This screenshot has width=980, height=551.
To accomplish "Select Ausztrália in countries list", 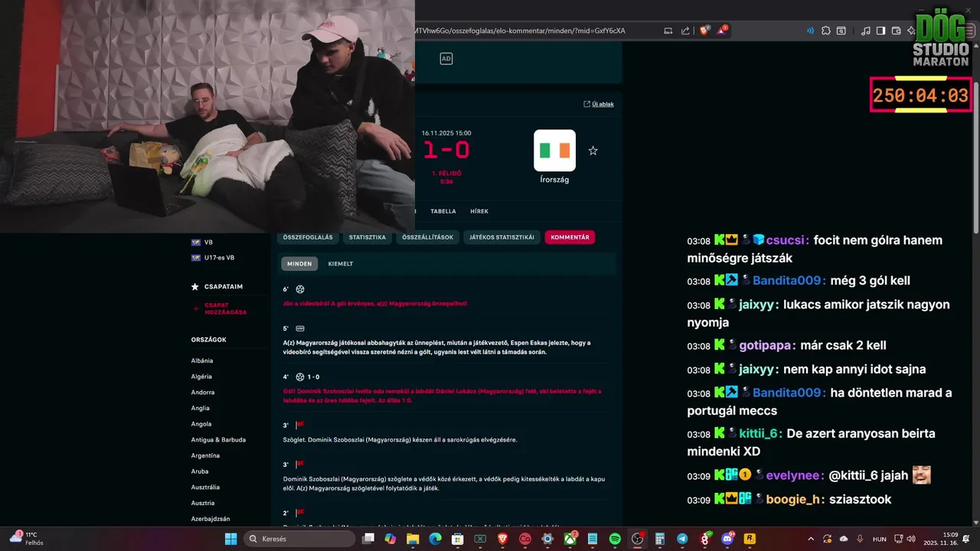I will tap(205, 487).
